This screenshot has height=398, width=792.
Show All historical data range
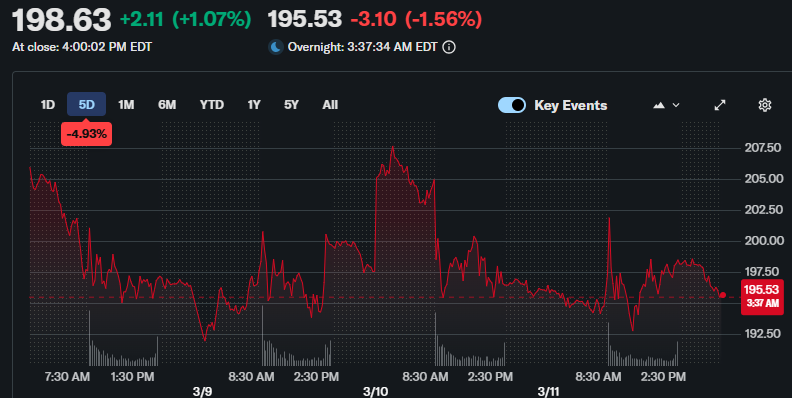coord(330,105)
